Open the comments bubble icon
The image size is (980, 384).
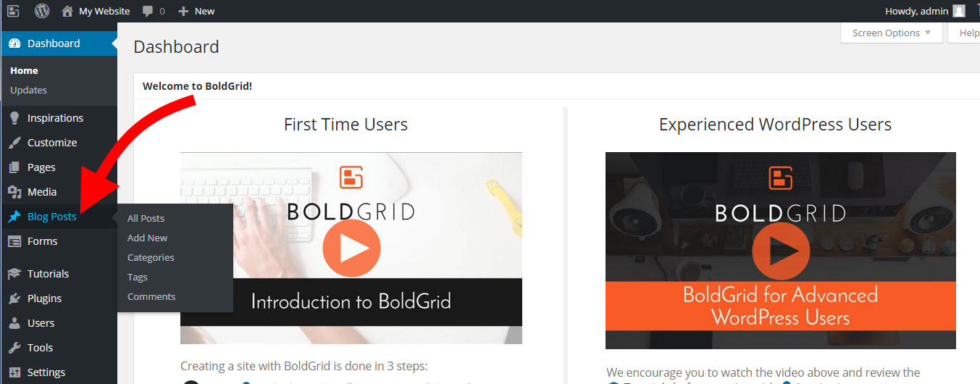click(148, 11)
